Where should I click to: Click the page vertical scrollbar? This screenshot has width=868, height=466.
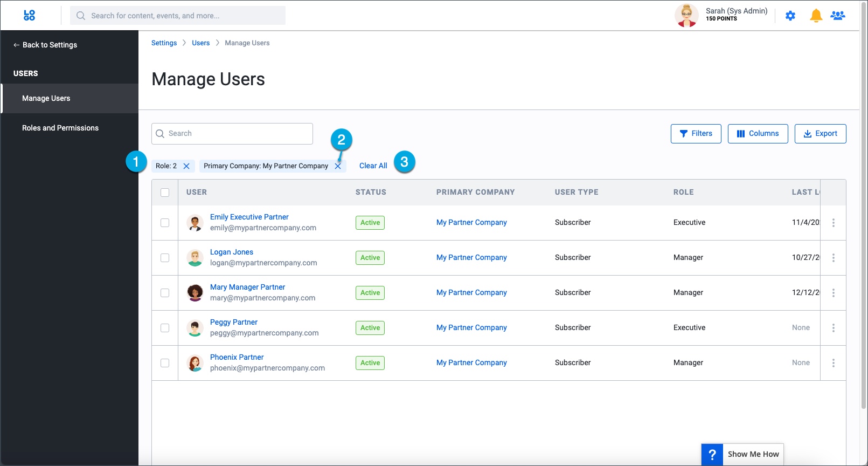click(864, 205)
